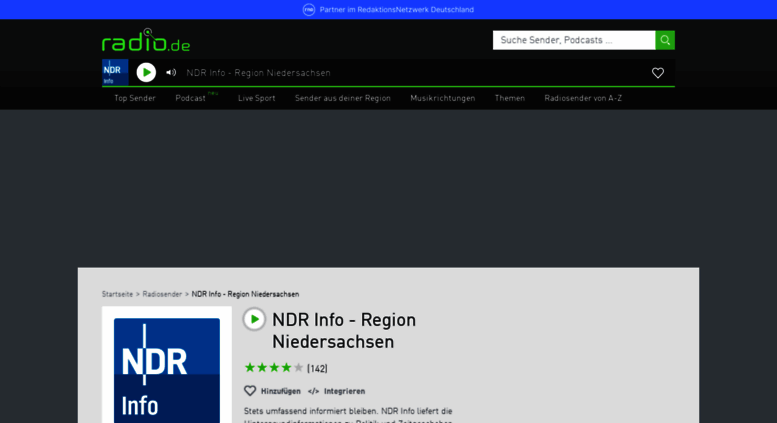Click the Integrieren embed code icon
Screen dimensions: 777x423
pos(313,391)
